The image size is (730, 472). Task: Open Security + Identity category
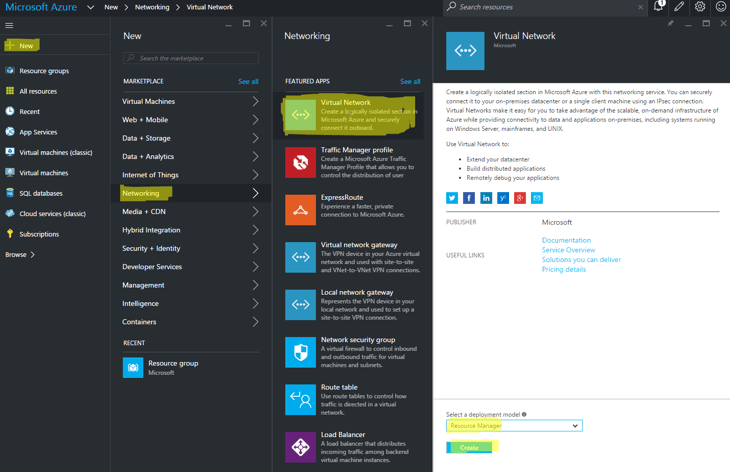click(190, 248)
